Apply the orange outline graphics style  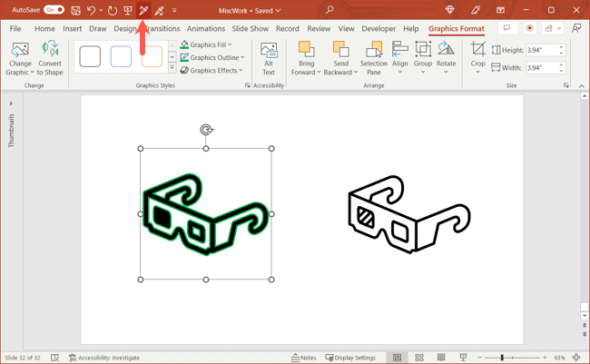pyautogui.click(x=152, y=56)
